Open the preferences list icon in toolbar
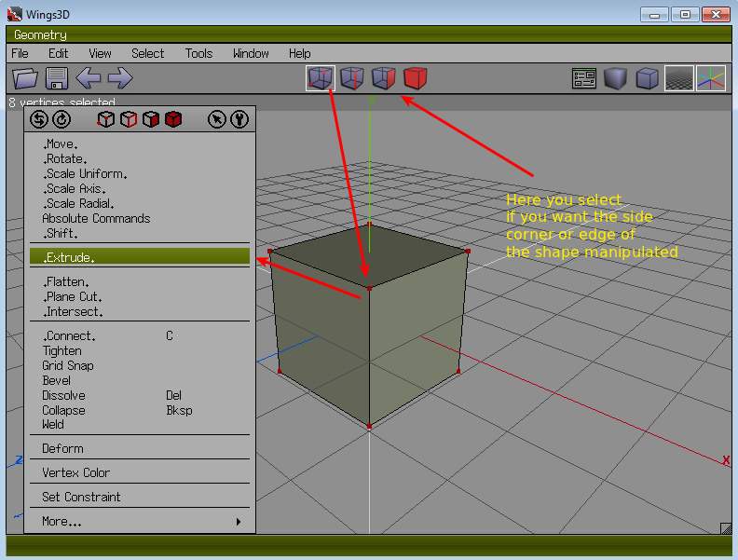 coord(584,79)
